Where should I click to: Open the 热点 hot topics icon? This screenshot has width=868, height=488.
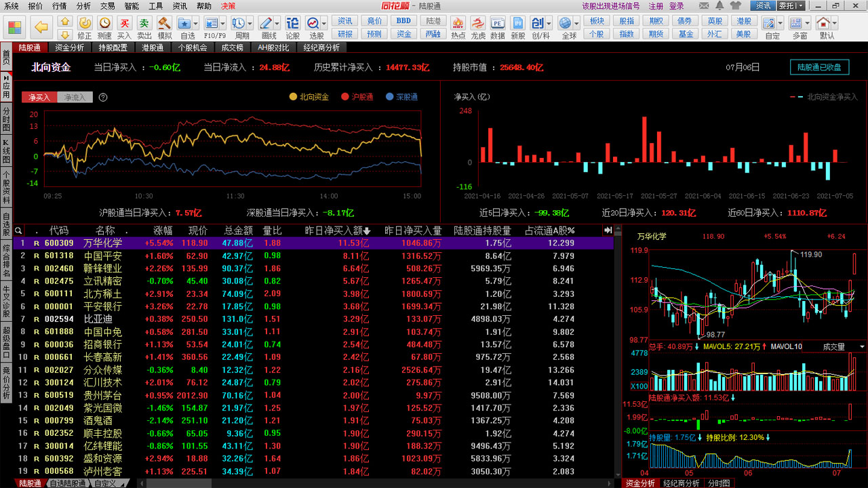point(458,26)
